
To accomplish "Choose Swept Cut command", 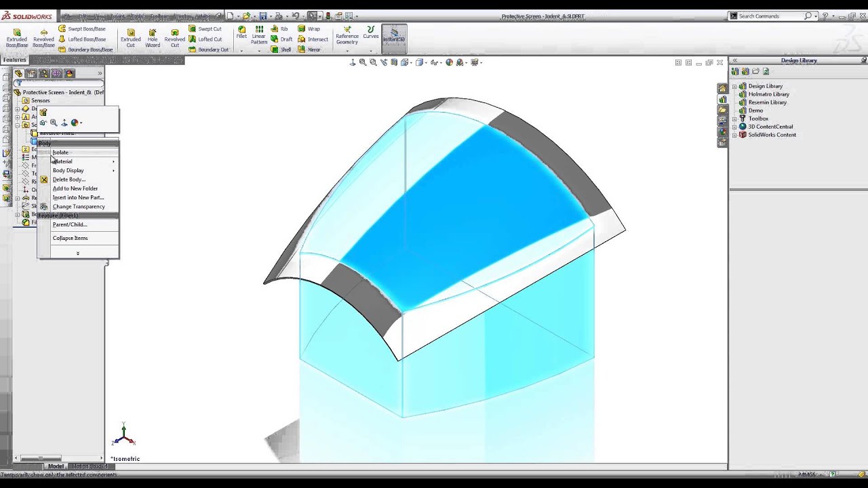I will [x=205, y=29].
